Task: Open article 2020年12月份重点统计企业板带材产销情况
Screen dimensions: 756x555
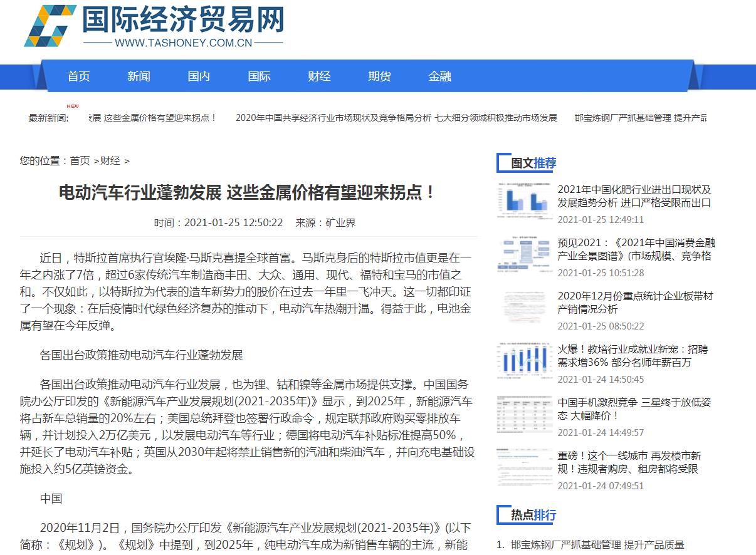Action: (x=635, y=303)
